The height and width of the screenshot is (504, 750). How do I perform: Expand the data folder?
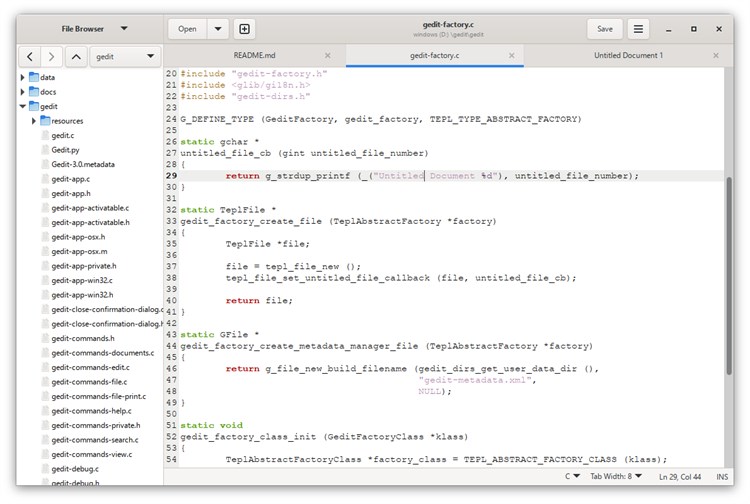tap(22, 77)
